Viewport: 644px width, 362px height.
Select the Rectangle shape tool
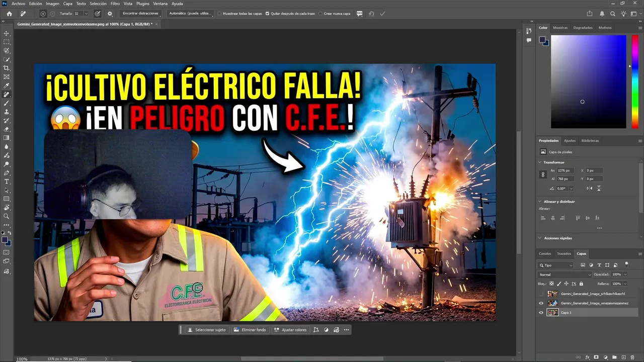pyautogui.click(x=7, y=199)
